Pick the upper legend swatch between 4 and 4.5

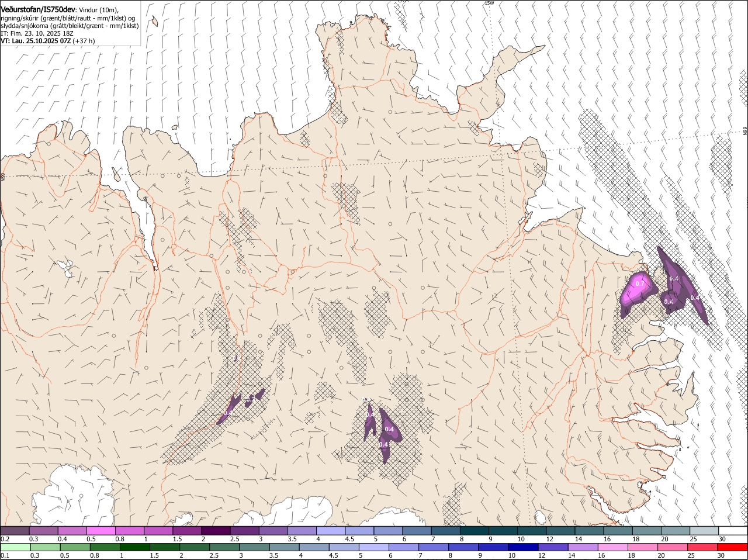pyautogui.click(x=330, y=530)
